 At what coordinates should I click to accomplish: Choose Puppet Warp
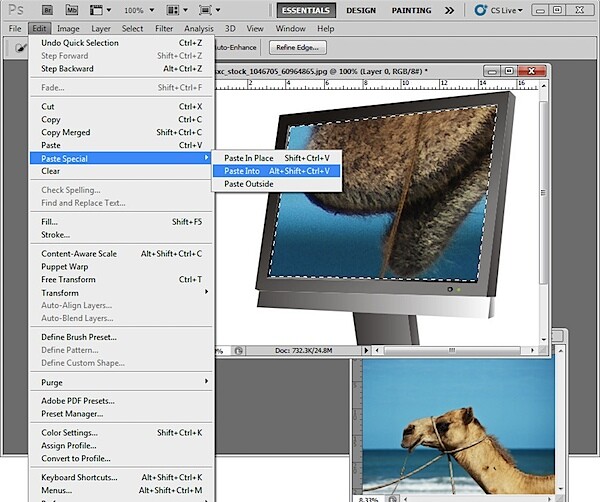point(121,267)
